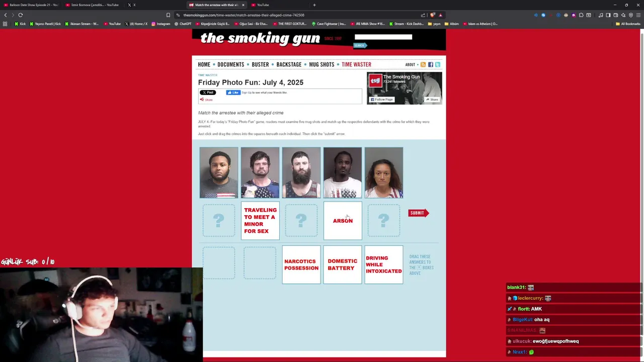Open the ChatGPT bookmark
The width and height of the screenshot is (644, 362).
pyautogui.click(x=183, y=24)
